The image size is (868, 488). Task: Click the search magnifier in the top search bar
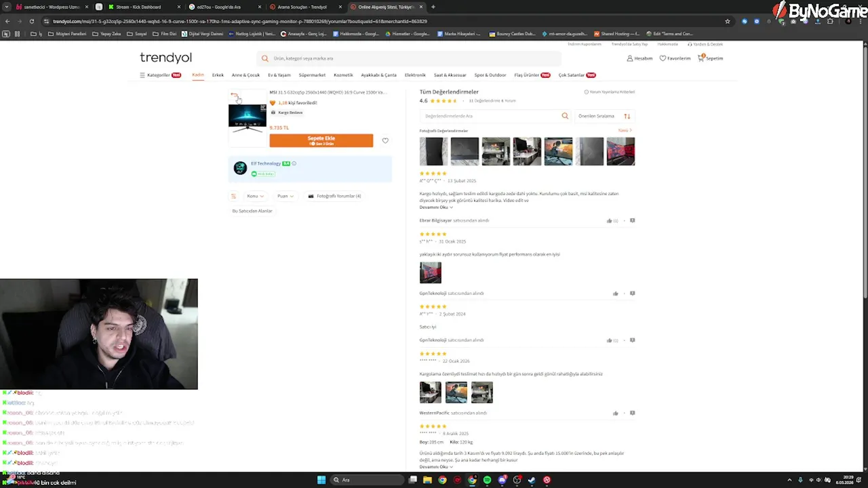click(265, 58)
